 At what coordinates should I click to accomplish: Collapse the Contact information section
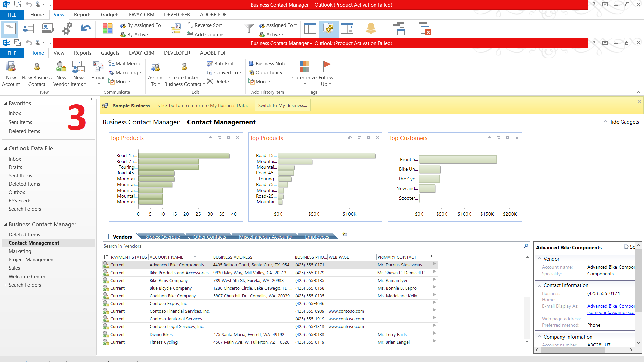pos(540,285)
